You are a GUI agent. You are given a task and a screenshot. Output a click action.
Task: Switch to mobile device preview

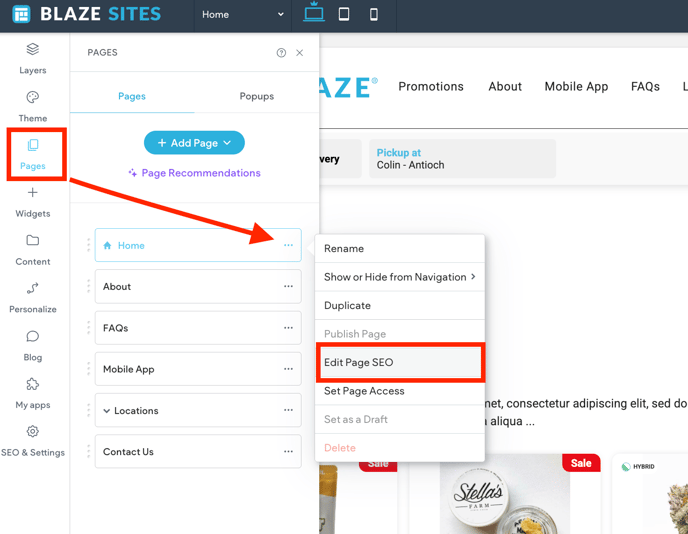[374, 15]
